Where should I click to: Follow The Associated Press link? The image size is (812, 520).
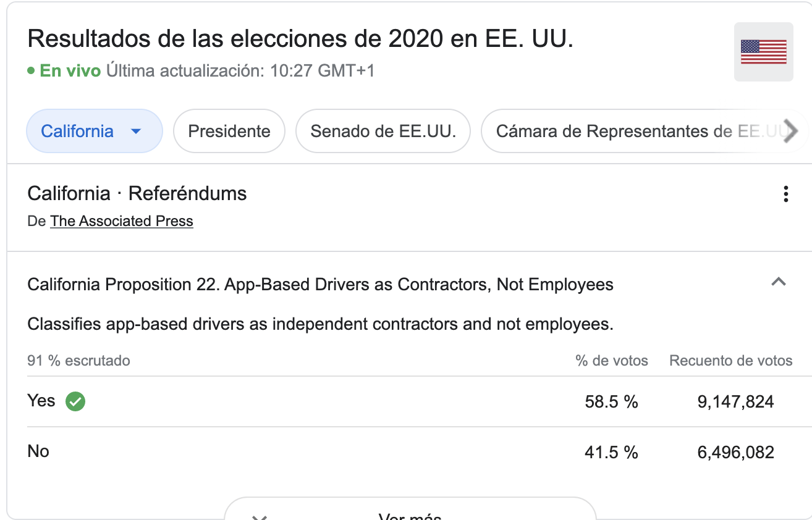click(122, 221)
